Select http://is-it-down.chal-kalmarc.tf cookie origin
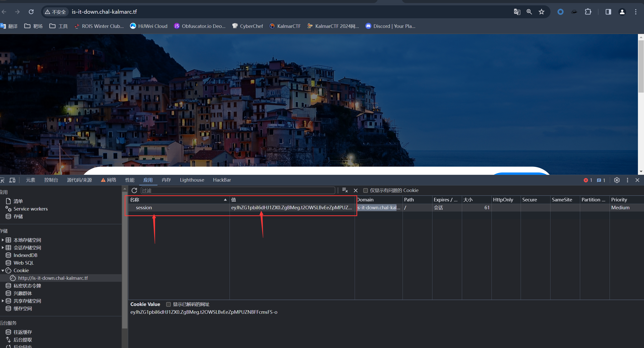644x348 pixels. point(53,278)
